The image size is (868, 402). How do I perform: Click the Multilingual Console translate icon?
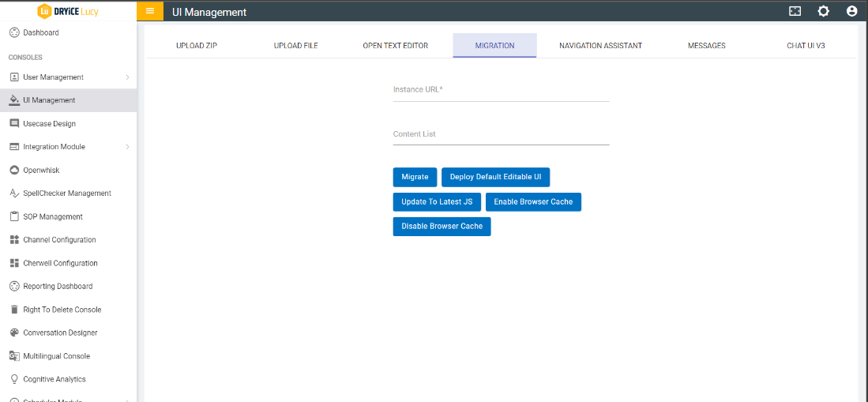(14, 356)
